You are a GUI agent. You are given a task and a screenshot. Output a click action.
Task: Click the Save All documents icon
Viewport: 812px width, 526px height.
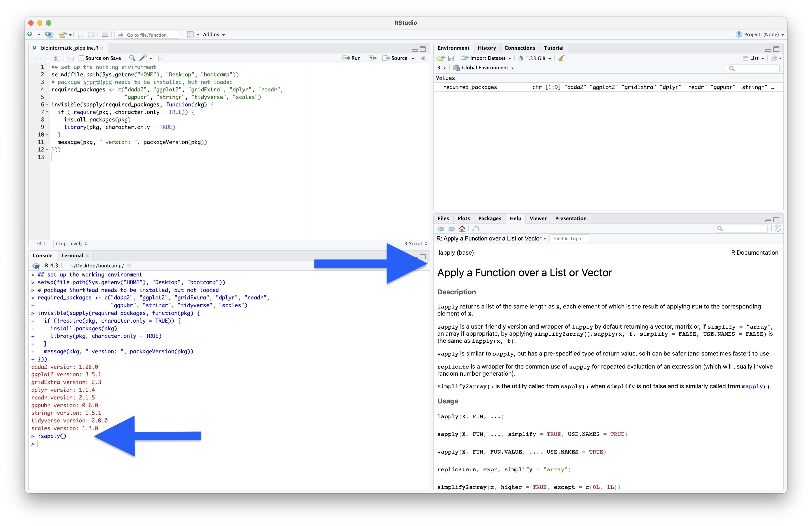pos(91,34)
